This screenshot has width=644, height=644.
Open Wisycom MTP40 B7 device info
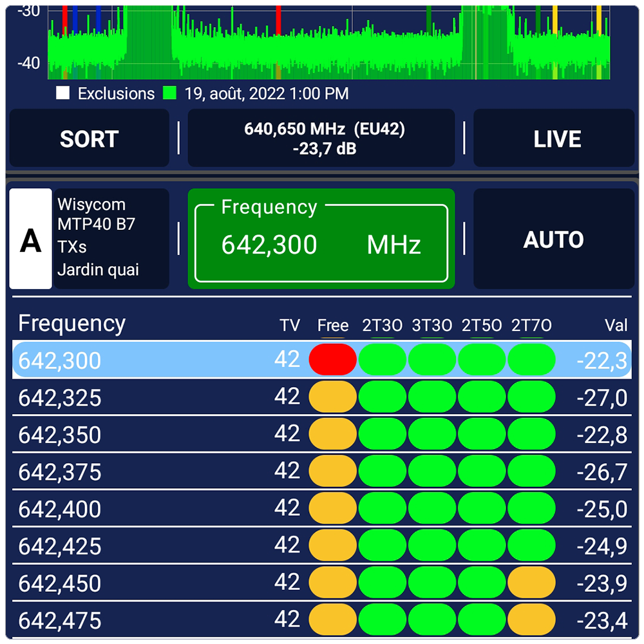(111, 239)
